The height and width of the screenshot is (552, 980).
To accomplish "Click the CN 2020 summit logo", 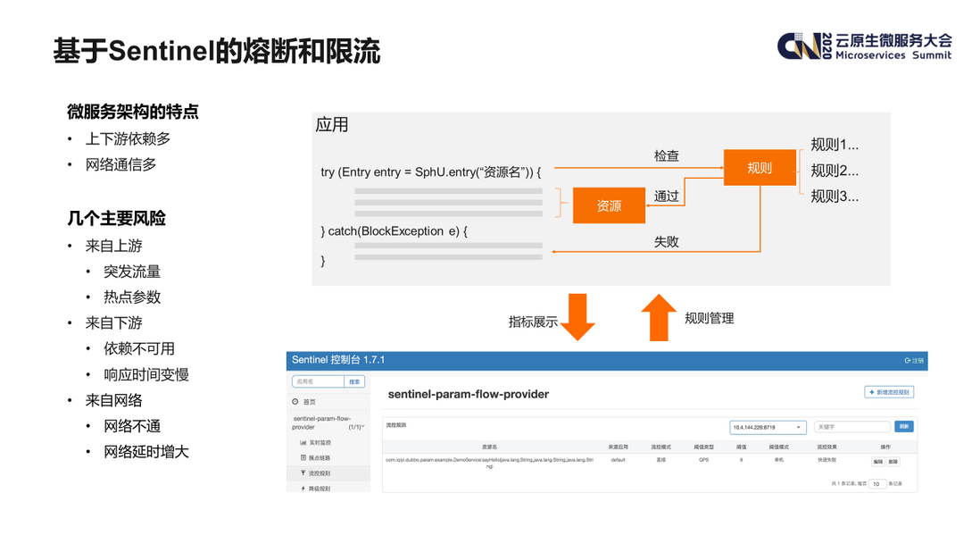I will pyautogui.click(x=864, y=46).
